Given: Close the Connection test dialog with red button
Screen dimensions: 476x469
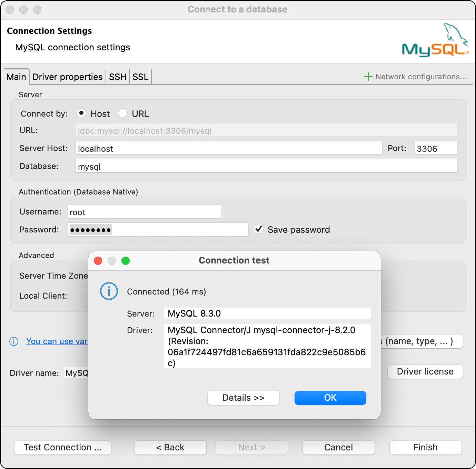Looking at the screenshot, I should point(98,261).
